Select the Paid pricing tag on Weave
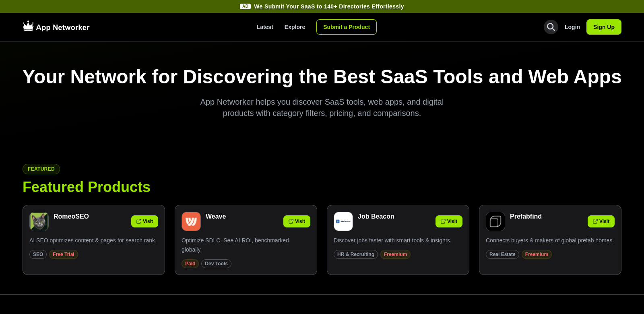644x314 pixels. [x=190, y=264]
